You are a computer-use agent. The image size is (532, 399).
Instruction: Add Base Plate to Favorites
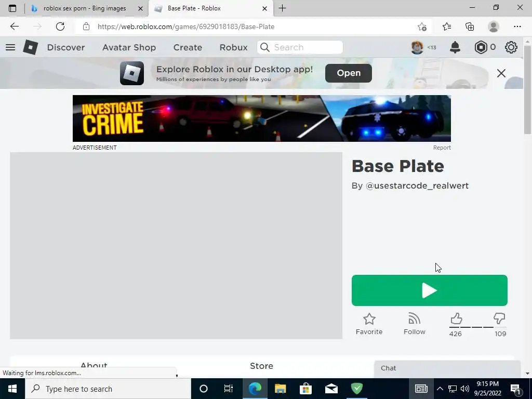click(x=369, y=324)
